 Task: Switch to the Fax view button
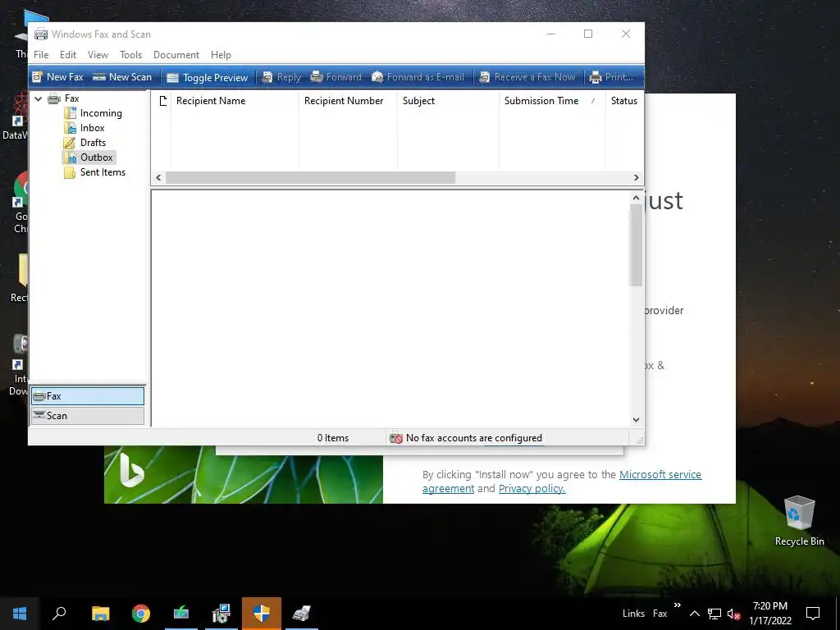(88, 396)
